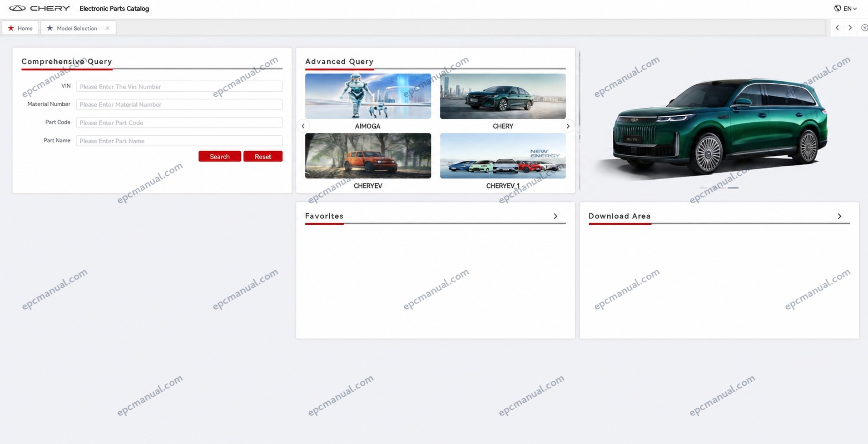The image size is (868, 444).
Task: Select the CHERYEV_1 New Energy thumbnail
Action: point(503,156)
